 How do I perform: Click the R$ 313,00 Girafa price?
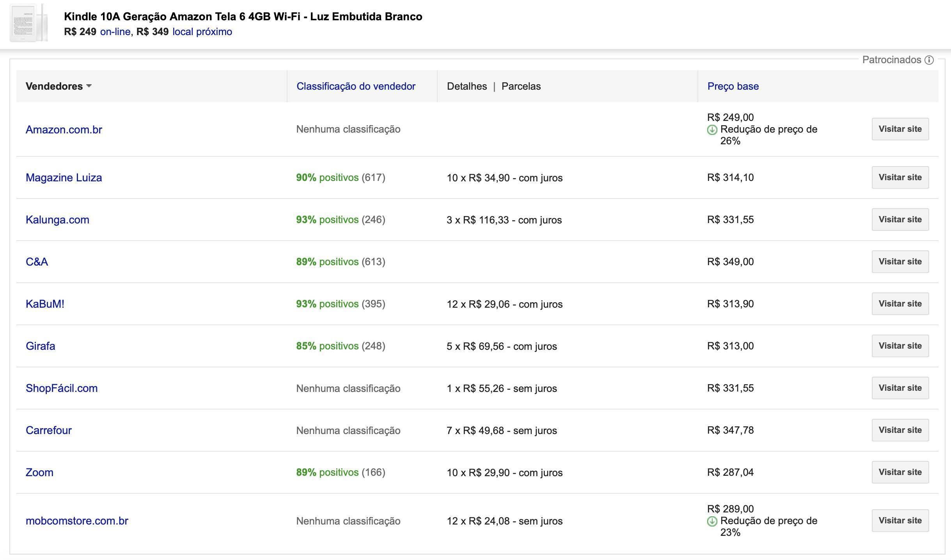(731, 346)
